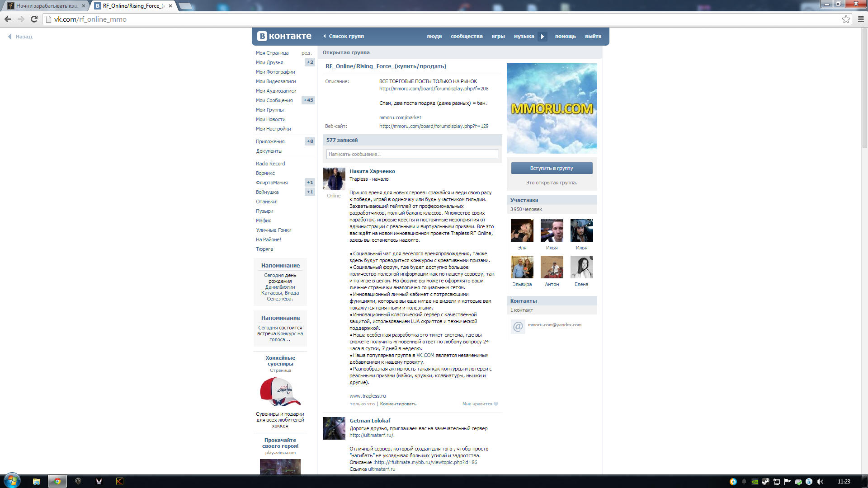Screen dimensions: 868x488
Task: Click Getman Lolokaf's avatar
Action: click(334, 428)
